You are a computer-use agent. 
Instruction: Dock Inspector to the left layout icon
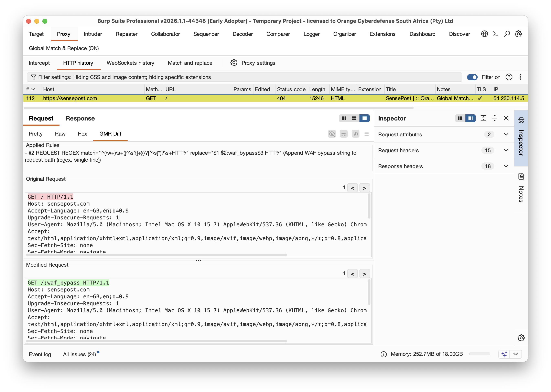(460, 118)
